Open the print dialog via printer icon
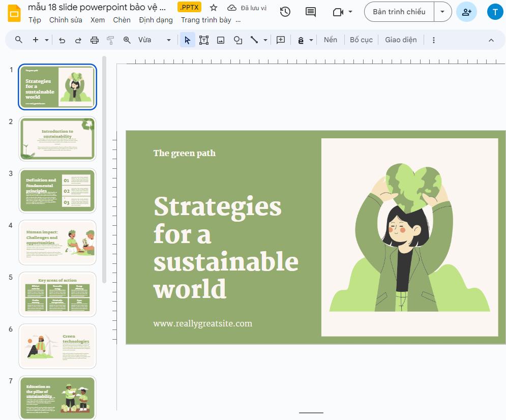Viewport: 506px width, 420px height. point(94,40)
